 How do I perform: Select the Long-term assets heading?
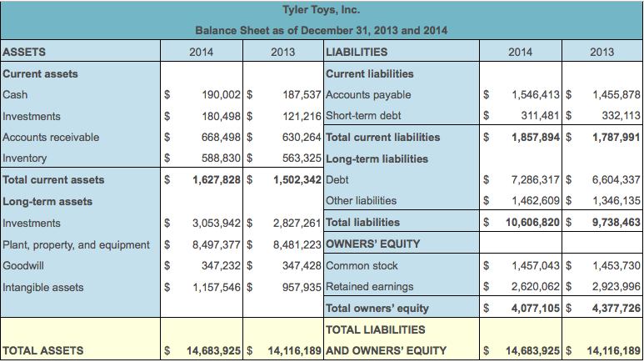pyautogui.click(x=47, y=202)
